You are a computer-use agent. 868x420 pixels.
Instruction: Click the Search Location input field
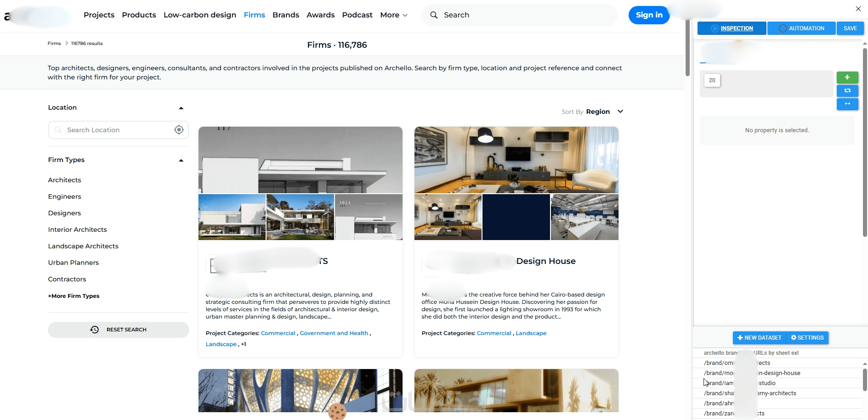[119, 130]
